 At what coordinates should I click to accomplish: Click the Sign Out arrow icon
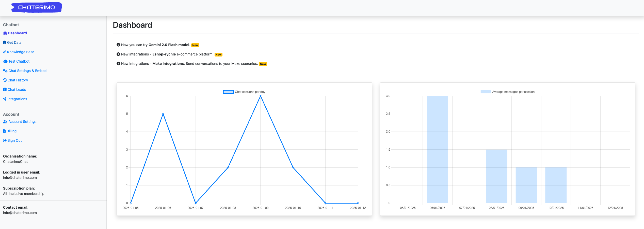click(5, 140)
